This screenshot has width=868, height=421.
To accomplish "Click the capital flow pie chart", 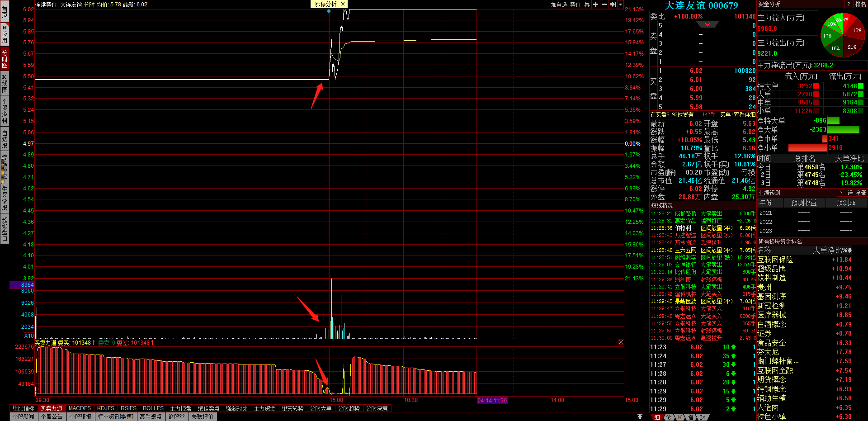I will coord(842,35).
